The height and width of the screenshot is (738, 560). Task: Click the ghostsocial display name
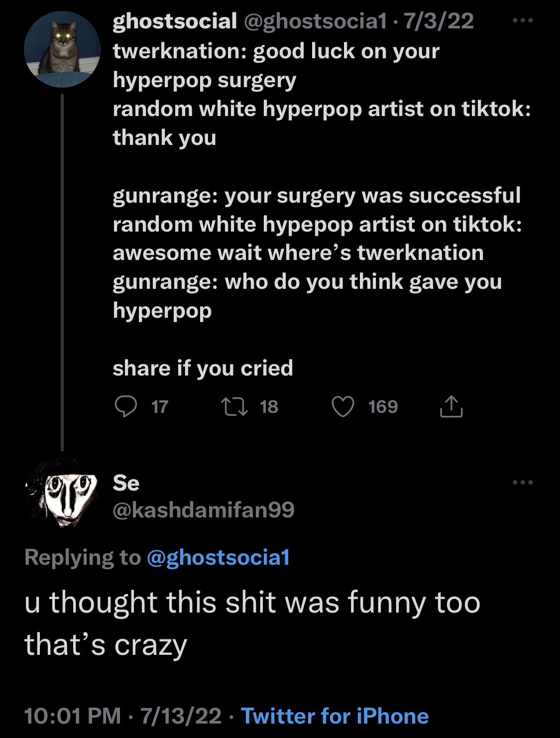[175, 21]
